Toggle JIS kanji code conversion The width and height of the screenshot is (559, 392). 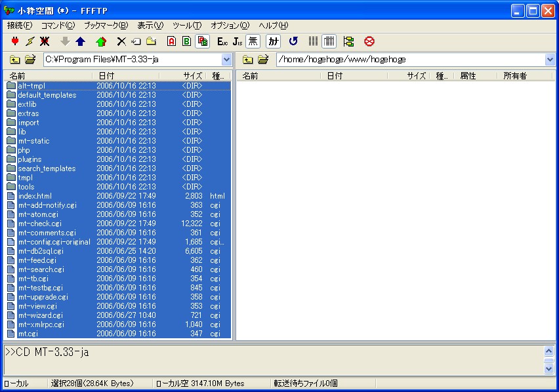238,41
